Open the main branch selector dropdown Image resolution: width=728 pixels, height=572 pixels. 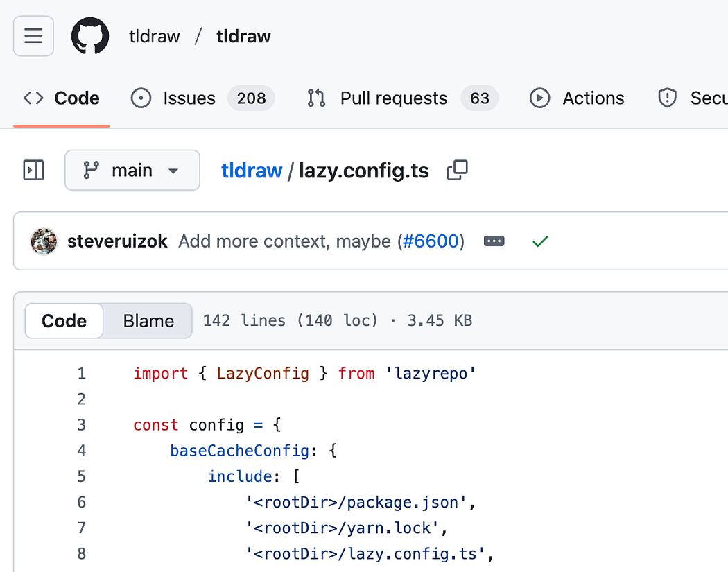tap(132, 170)
